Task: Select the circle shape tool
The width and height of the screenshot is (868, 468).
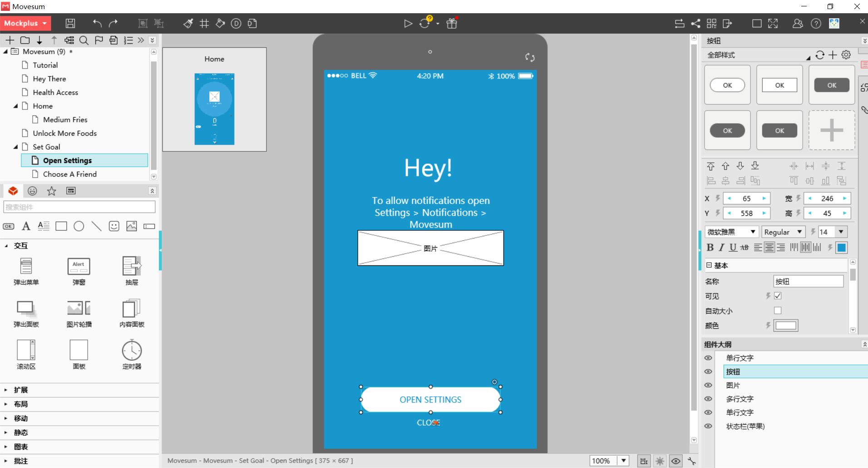Action: point(79,226)
